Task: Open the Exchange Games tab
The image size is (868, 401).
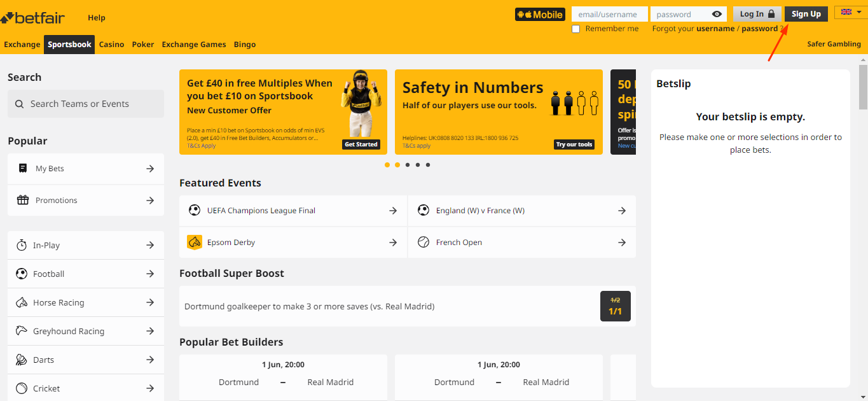Action: click(194, 45)
